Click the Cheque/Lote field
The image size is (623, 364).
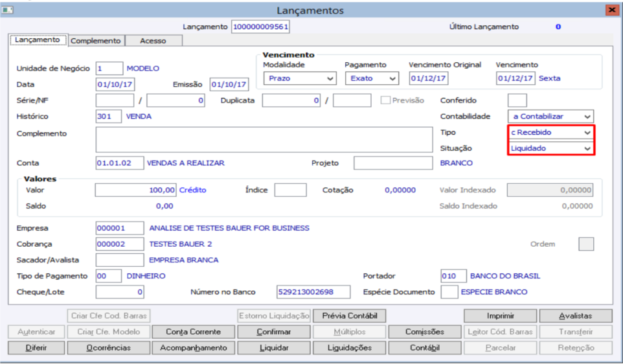coord(120,291)
